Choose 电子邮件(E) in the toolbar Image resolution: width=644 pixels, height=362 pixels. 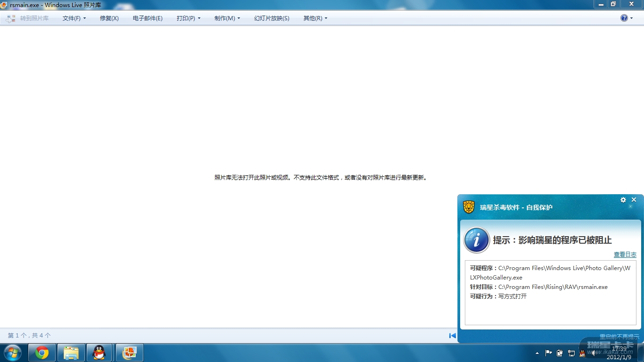tap(148, 18)
